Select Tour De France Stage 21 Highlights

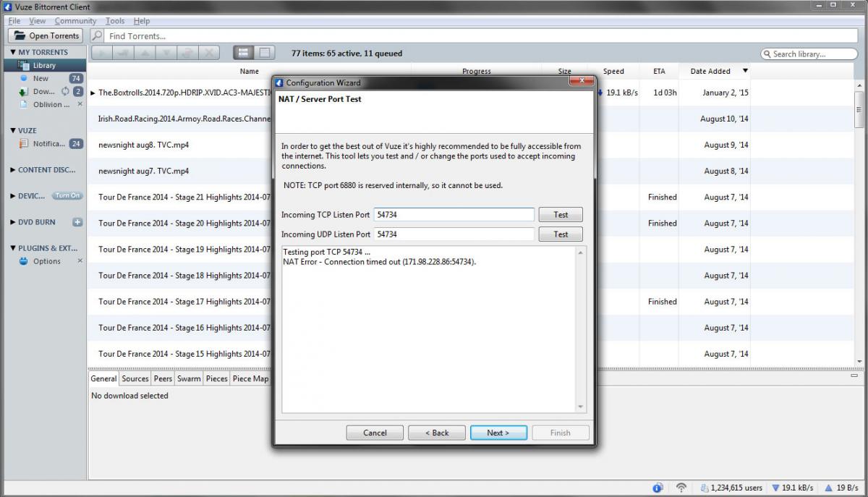click(x=184, y=197)
